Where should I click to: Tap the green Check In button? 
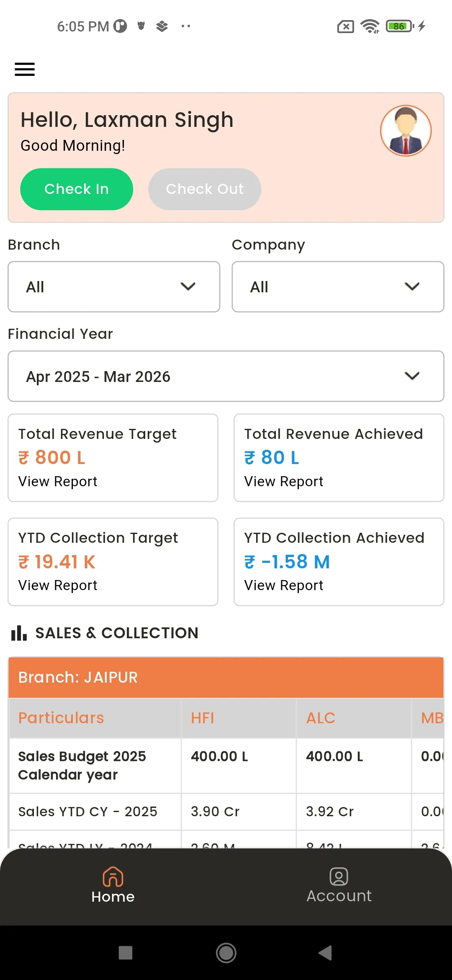click(77, 189)
